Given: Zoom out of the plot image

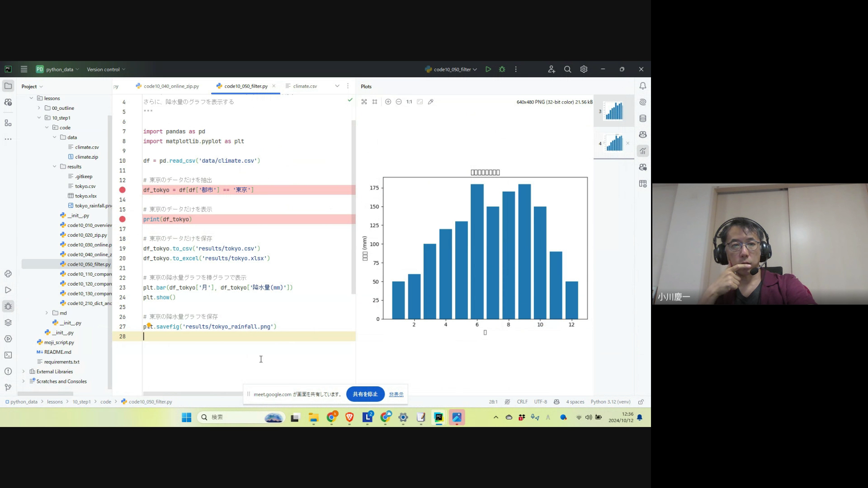Looking at the screenshot, I should click(399, 102).
